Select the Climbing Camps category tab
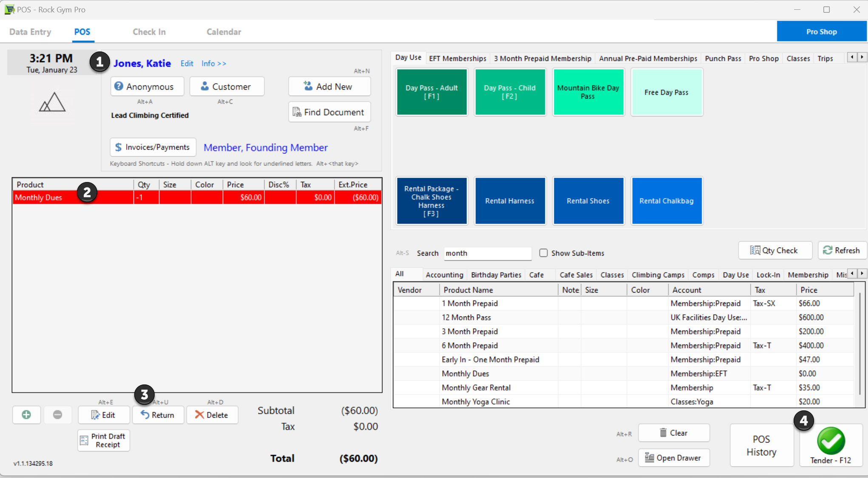Screen dimensions: 868x478 point(658,275)
